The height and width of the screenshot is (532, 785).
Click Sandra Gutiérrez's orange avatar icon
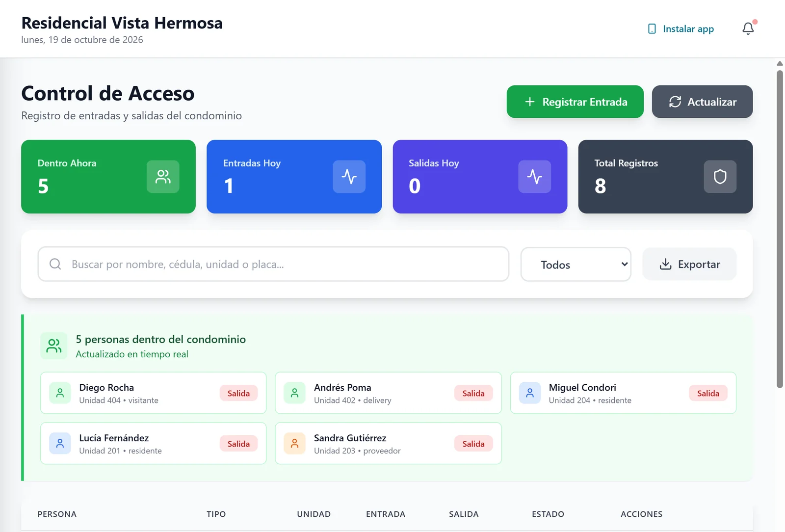click(295, 444)
